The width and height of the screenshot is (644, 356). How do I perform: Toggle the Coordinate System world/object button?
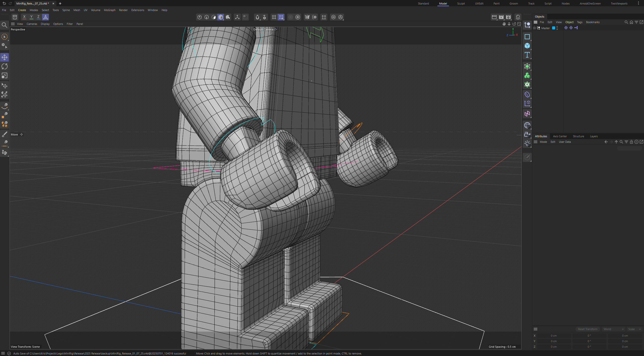coord(46,17)
